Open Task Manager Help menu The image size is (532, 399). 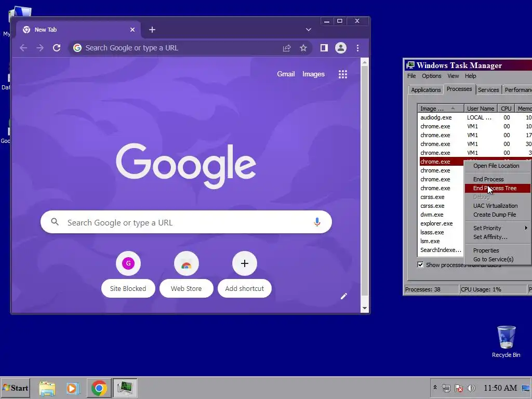coord(470,76)
